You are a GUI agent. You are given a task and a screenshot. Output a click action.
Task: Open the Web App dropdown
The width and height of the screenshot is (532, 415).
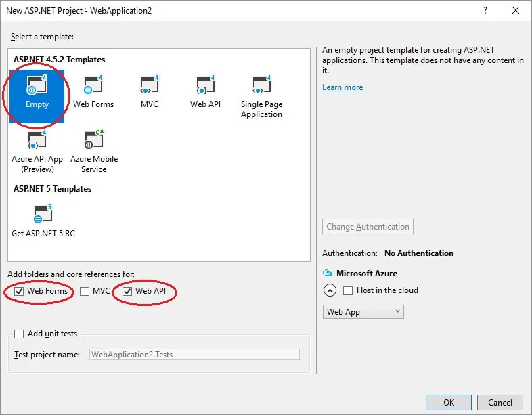363,312
